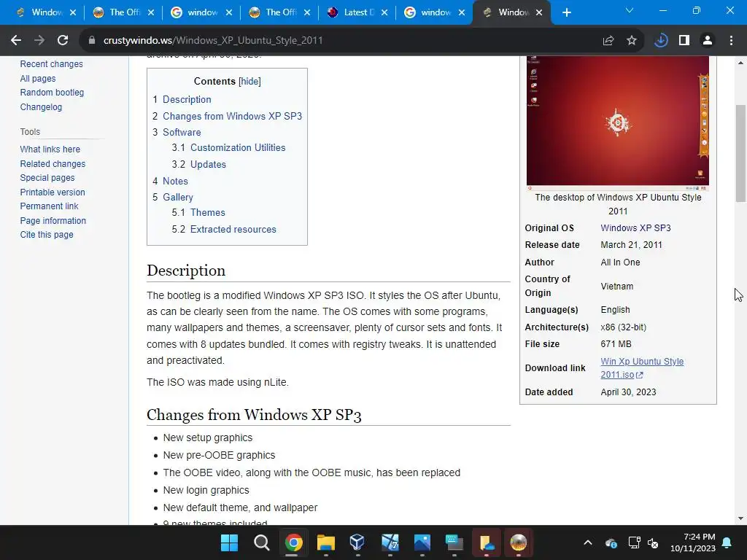Open the Photos app taskbar icon
This screenshot has width=747, height=560.
[x=422, y=542]
